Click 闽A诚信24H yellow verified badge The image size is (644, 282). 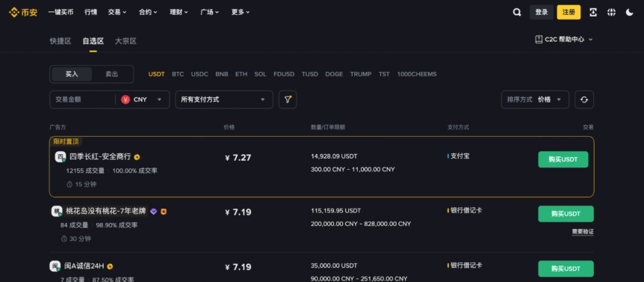(x=110, y=266)
